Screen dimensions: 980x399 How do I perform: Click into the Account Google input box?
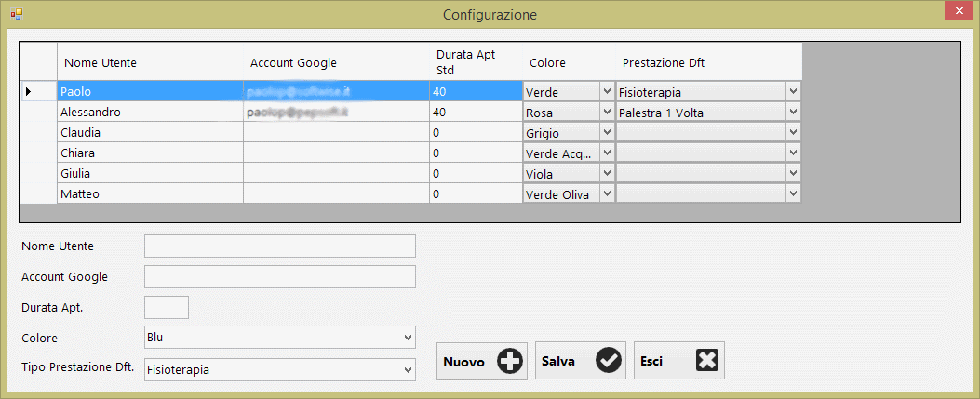click(x=279, y=277)
